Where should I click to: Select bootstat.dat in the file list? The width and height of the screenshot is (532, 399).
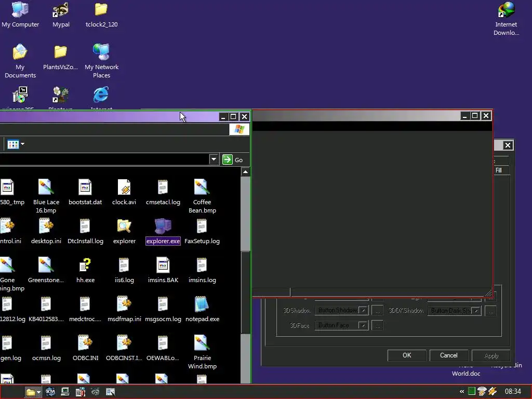[85, 192]
